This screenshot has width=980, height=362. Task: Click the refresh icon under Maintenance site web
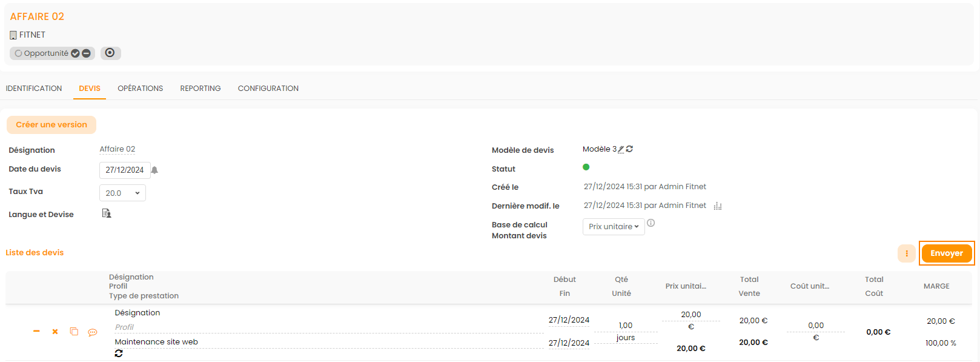point(119,353)
